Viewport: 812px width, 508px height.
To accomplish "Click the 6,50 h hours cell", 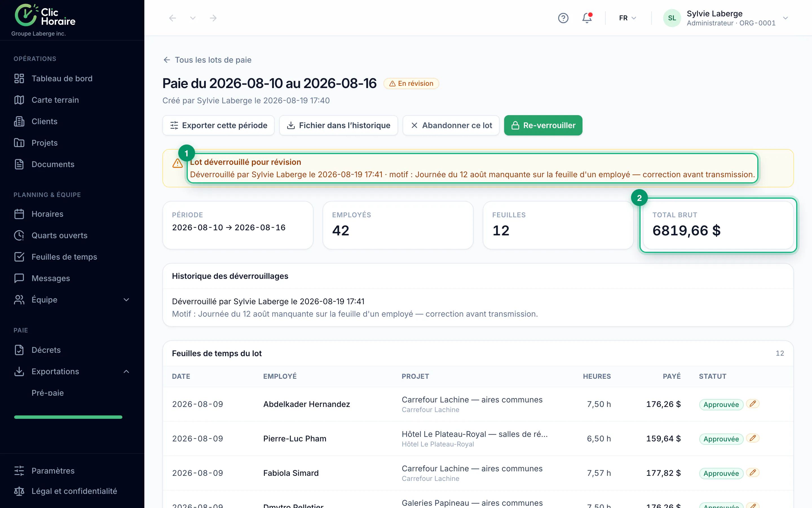I will 599,439.
